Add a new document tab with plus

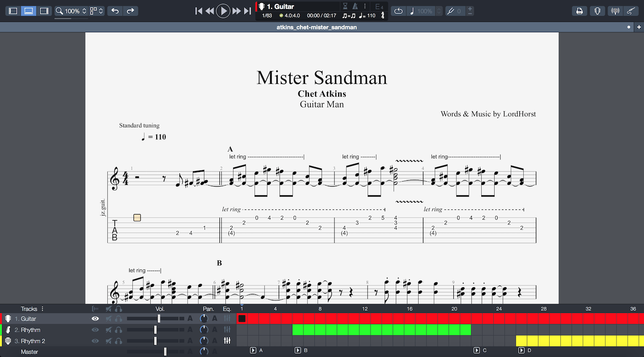click(639, 27)
